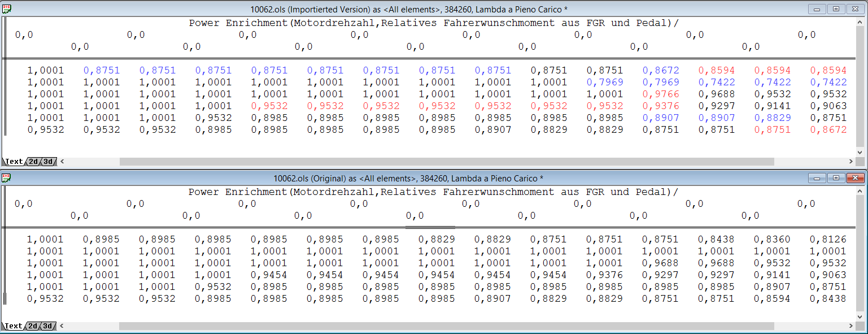Select the blue 0,8829 cell in the Importierted Version window
Viewport: 868px width, 334px height.
773,118
